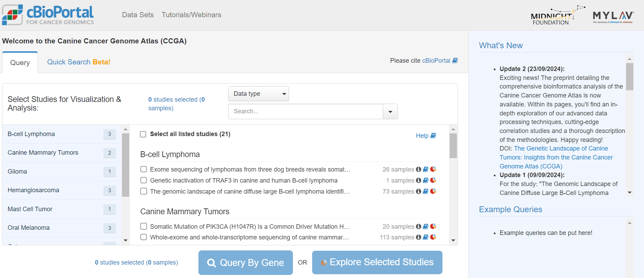Open Data Sets menu item
644x278 pixels.
(138, 15)
